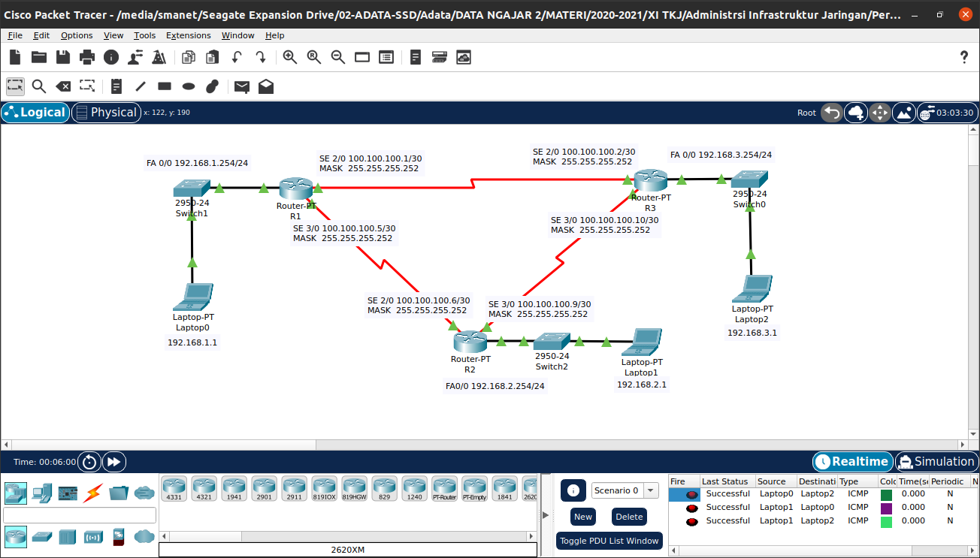
Task: Select the PT-Router device model
Action: pos(444,489)
